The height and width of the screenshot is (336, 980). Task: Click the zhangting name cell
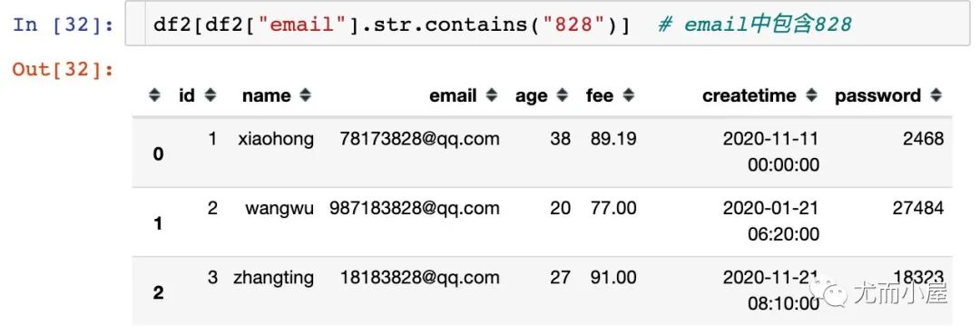coord(274,277)
